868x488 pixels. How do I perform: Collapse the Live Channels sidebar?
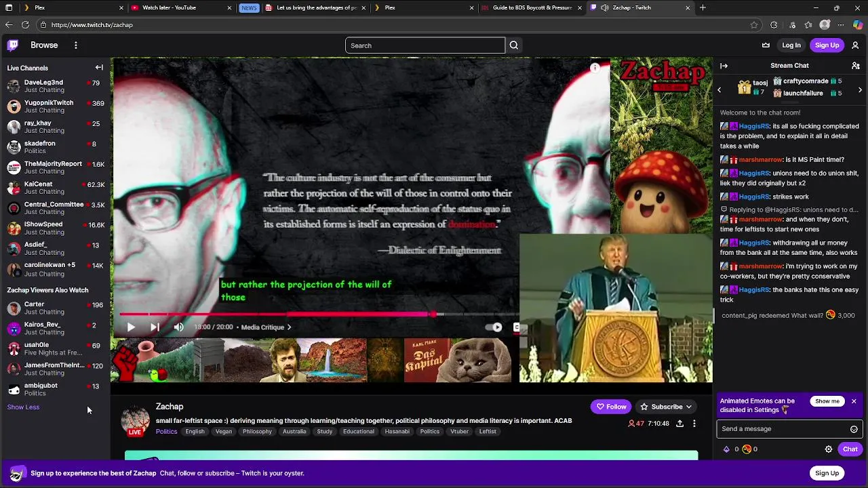[x=99, y=68]
